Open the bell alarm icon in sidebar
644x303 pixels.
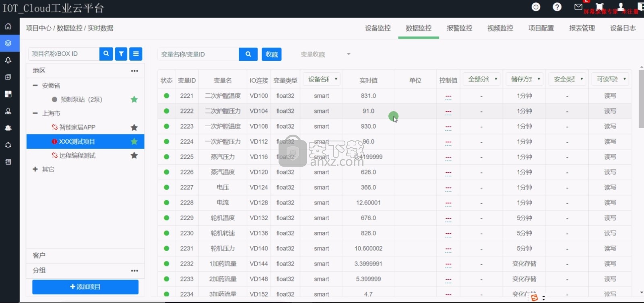click(x=8, y=60)
